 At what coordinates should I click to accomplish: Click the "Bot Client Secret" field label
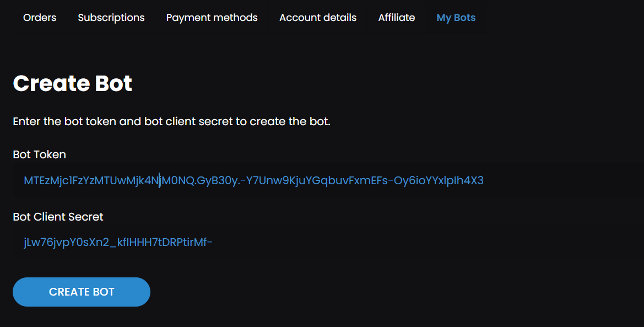[x=58, y=217]
